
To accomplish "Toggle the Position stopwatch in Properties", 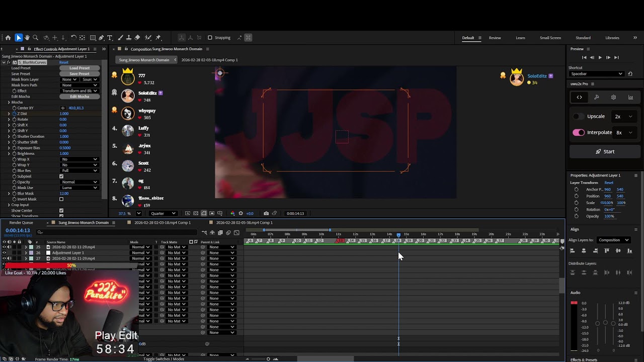I will 576,196.
